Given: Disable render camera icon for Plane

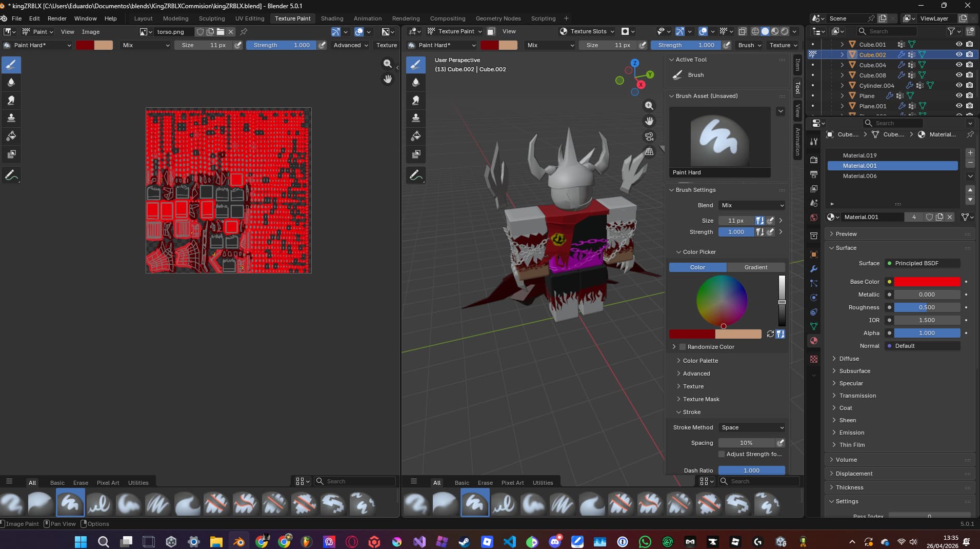Looking at the screenshot, I should pyautogui.click(x=969, y=95).
